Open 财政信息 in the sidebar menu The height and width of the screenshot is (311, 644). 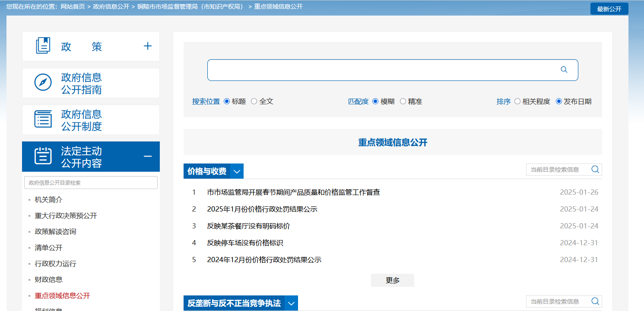(x=48, y=280)
